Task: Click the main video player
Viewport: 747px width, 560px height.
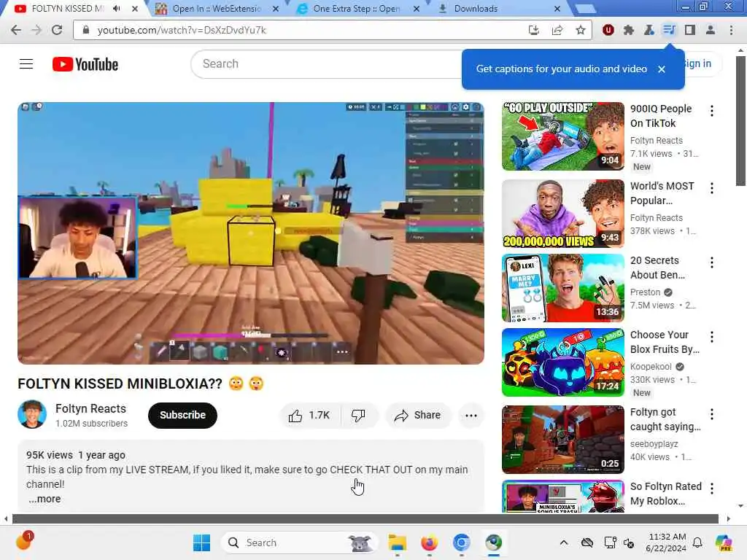Action: tap(251, 233)
